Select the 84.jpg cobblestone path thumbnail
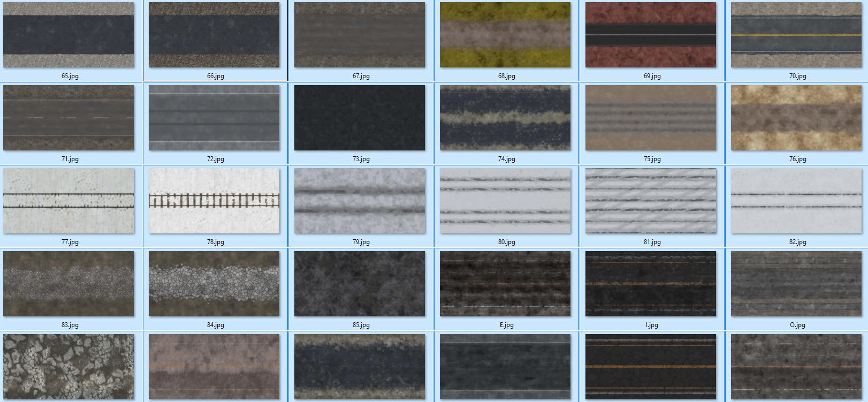Screen dimensions: 868x402 (214, 284)
